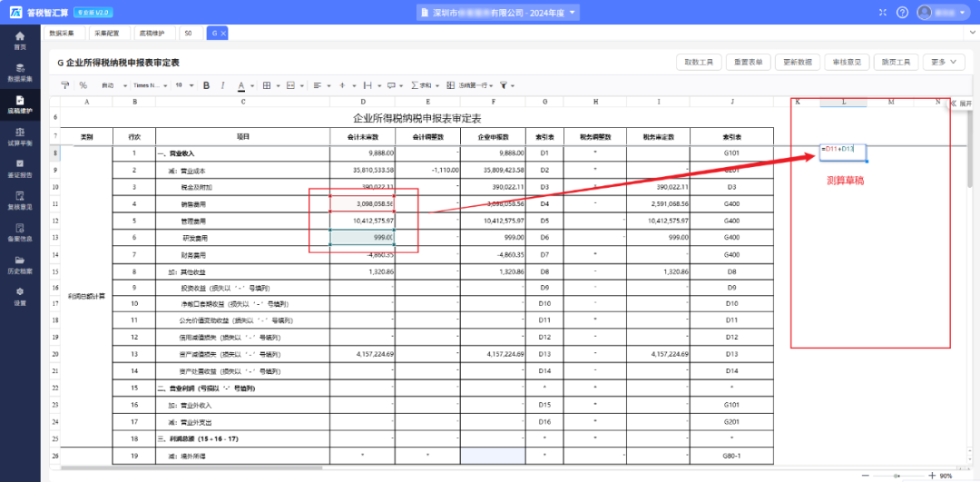980x482 pixels.
Task: Open 历史档案 in the sidebar
Action: pyautogui.click(x=20, y=265)
